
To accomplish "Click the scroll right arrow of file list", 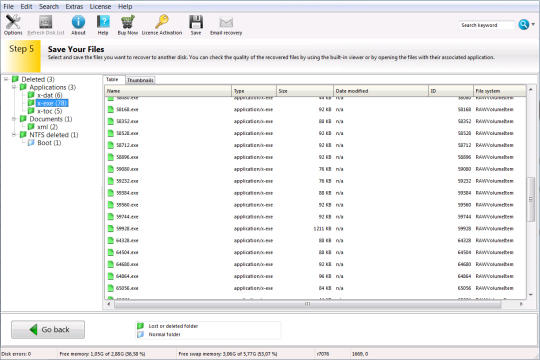I will 521,304.
